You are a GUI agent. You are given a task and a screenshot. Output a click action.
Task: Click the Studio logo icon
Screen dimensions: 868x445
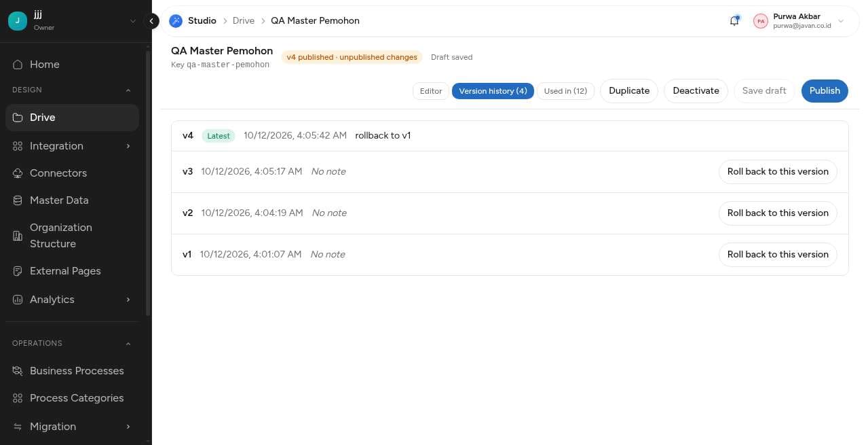(176, 21)
